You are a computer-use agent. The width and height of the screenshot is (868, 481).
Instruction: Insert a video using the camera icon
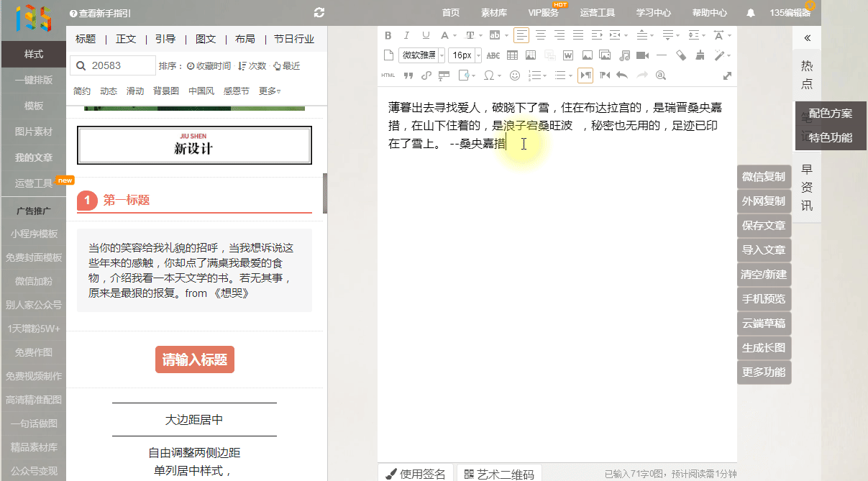[642, 55]
